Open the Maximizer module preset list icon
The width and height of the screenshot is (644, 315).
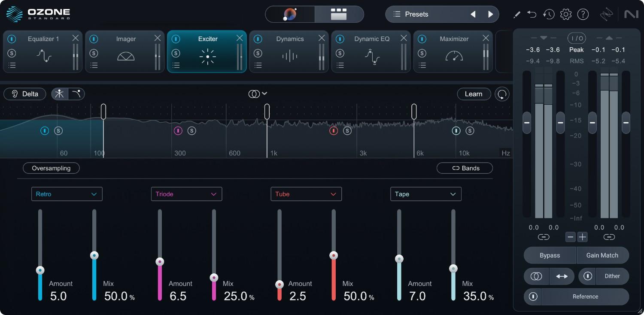click(x=422, y=65)
